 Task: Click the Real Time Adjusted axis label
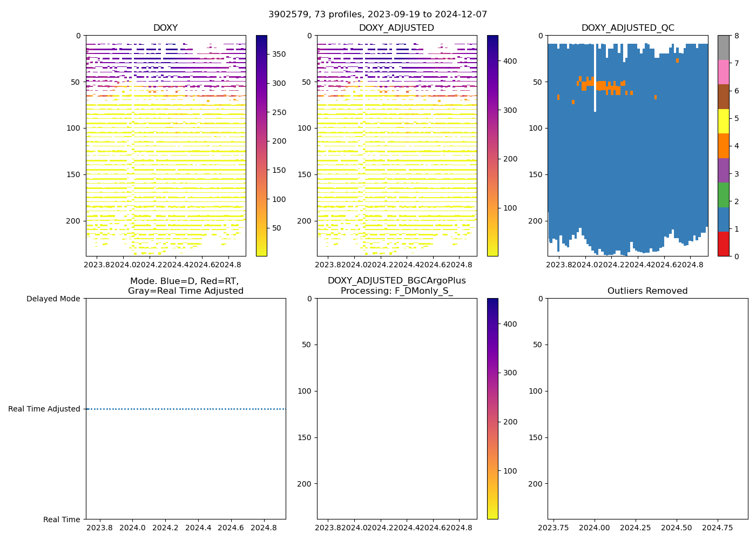44,409
